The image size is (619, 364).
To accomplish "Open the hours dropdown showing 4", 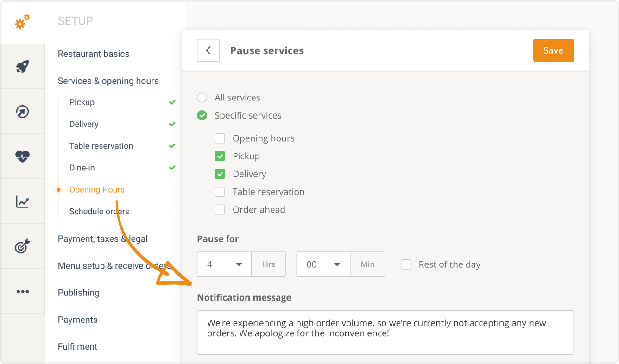I will pos(224,264).
